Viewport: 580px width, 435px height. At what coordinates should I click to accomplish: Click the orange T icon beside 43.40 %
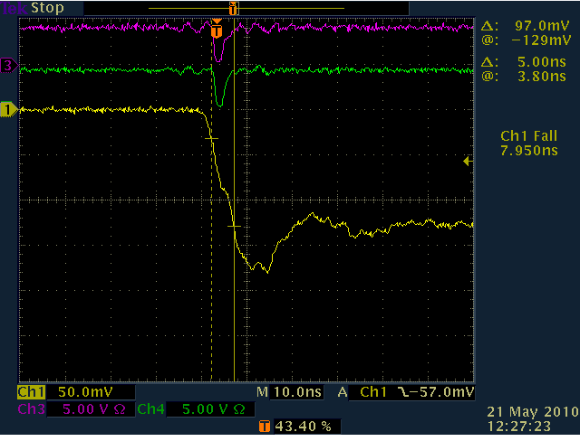[264, 426]
